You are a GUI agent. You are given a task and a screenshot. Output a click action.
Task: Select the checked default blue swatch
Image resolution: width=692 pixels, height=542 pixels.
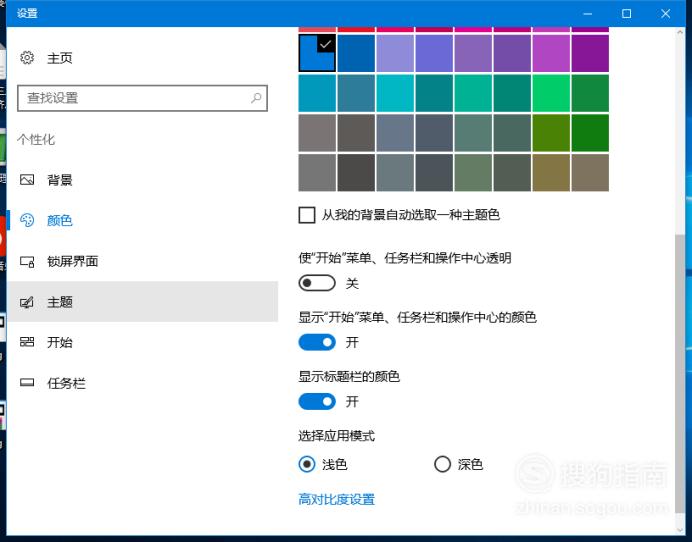coord(317,53)
